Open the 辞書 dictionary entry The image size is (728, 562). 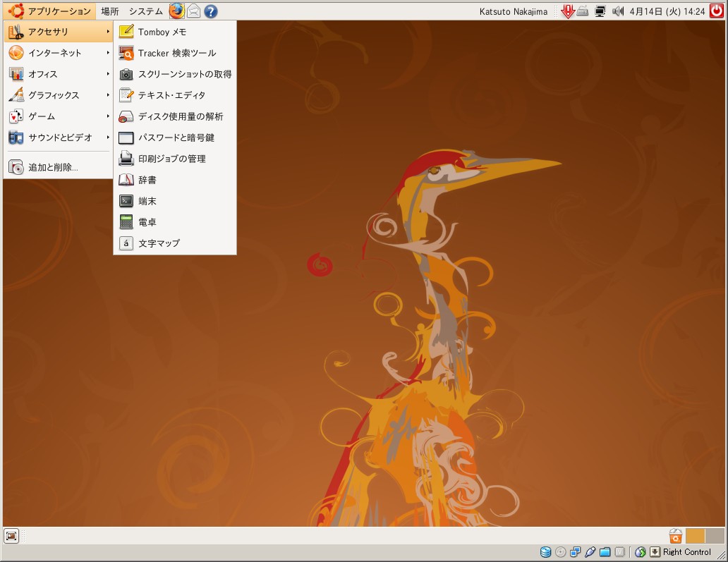(x=174, y=180)
